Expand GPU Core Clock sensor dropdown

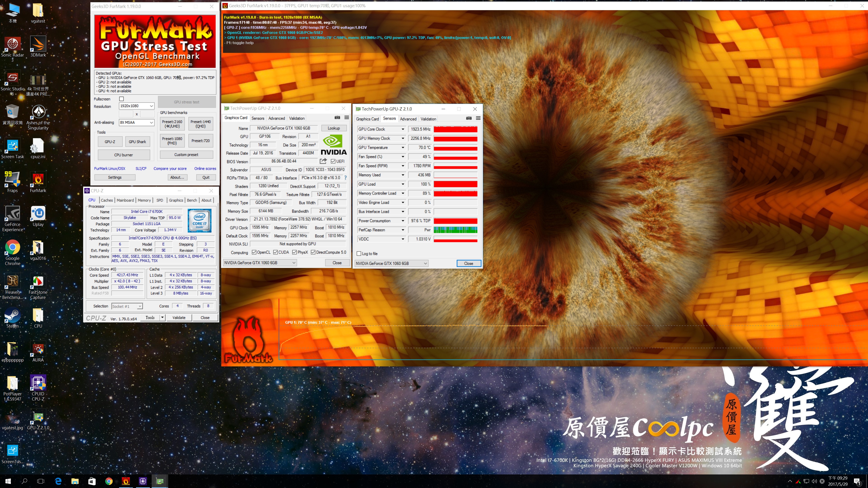402,129
